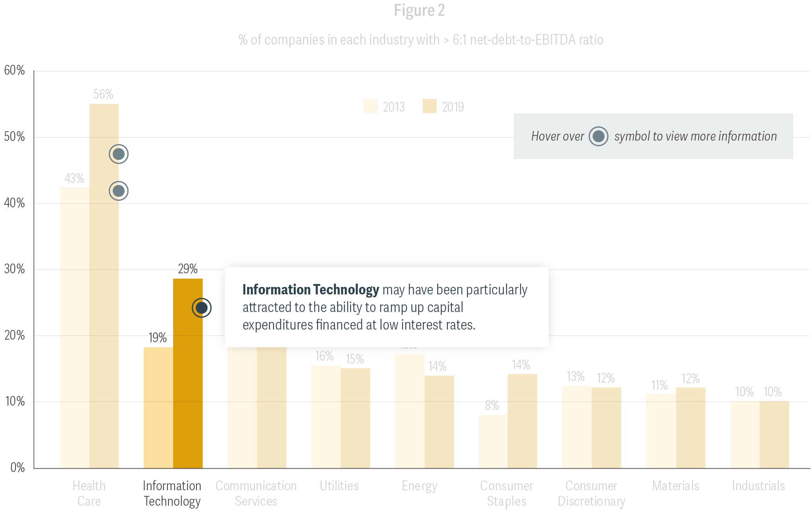812x511 pixels.
Task: Click the upper info symbol on Health Care bar
Action: point(118,154)
